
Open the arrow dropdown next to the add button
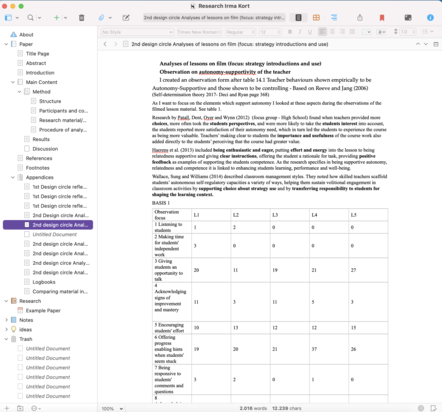coord(65,18)
